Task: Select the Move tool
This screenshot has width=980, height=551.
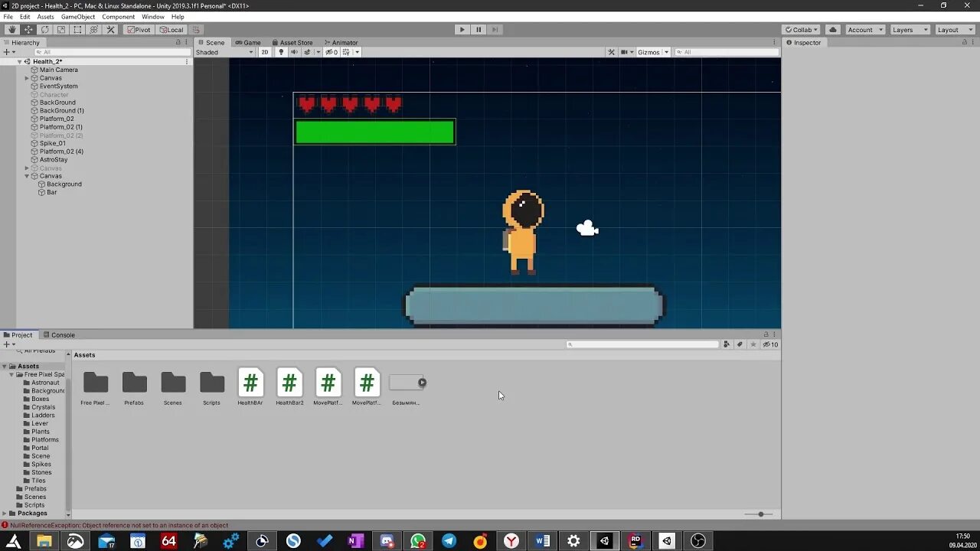Action: 28,30
